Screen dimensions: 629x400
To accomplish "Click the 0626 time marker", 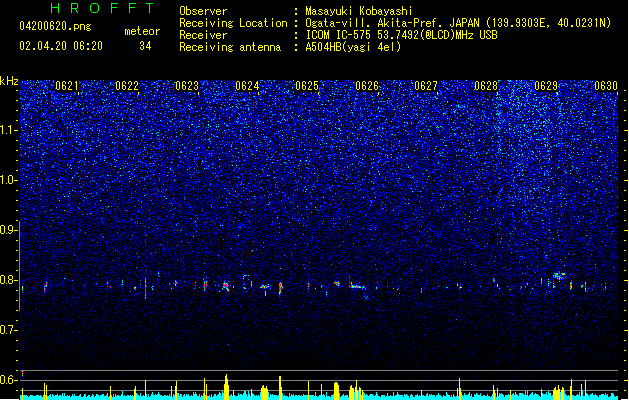I will click(367, 86).
